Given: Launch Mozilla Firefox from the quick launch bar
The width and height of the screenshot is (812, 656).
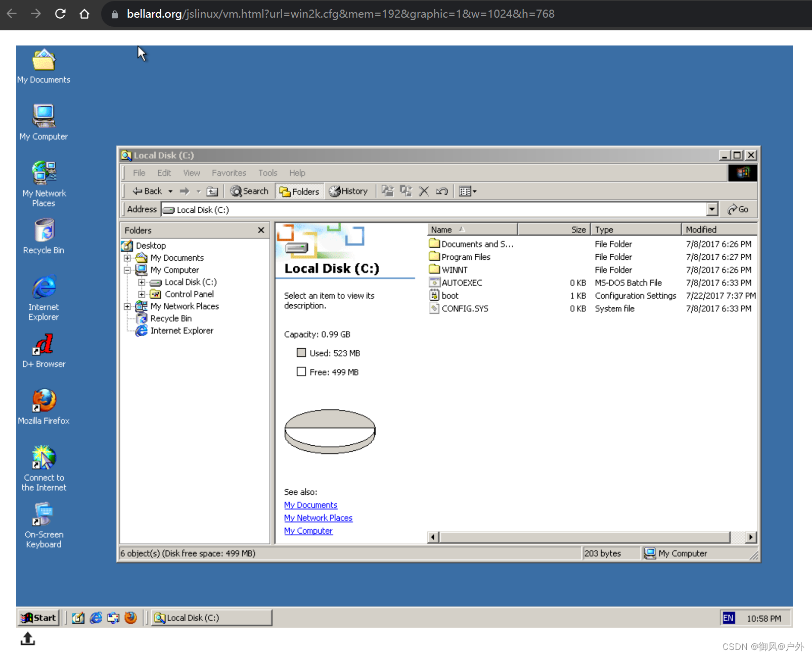Looking at the screenshot, I should 130,618.
